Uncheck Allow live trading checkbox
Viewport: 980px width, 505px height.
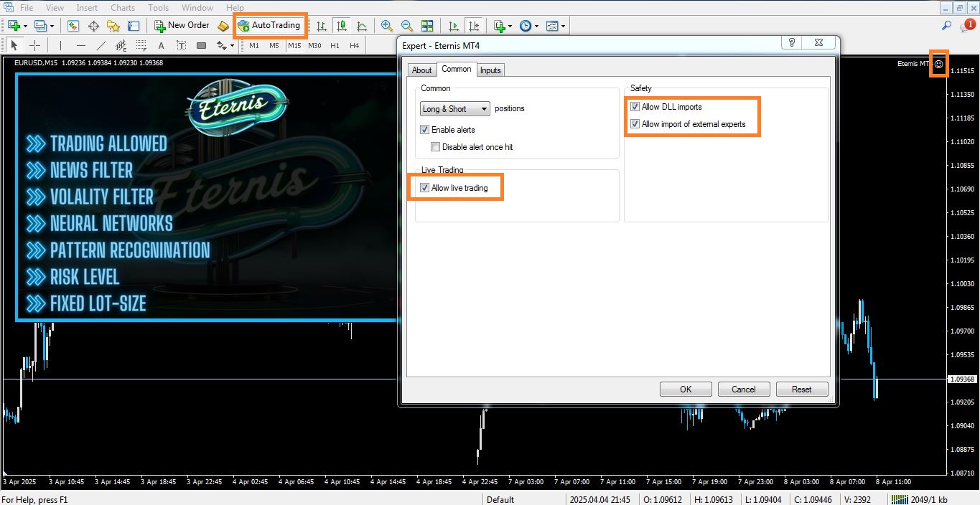pos(425,188)
